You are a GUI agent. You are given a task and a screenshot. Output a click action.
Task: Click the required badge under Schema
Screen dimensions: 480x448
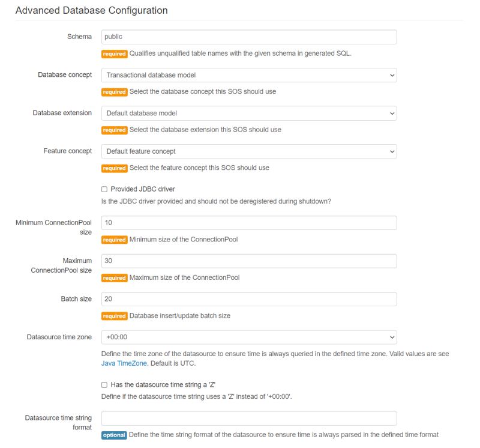(x=114, y=53)
